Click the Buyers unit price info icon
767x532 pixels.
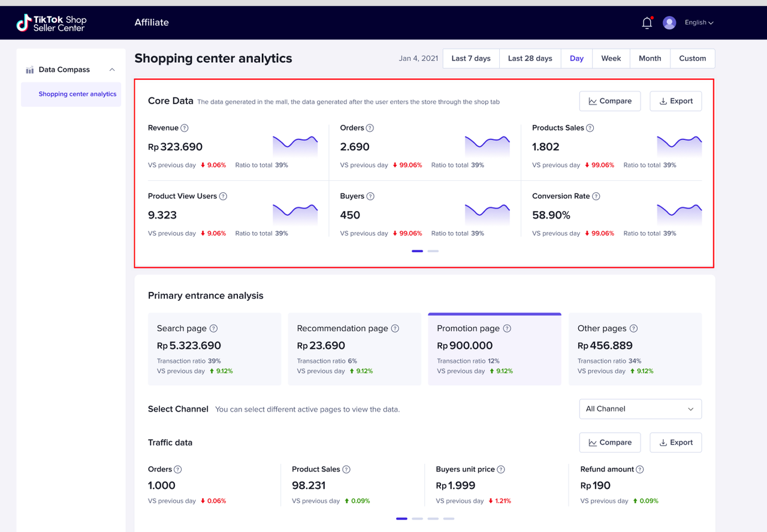[501, 470]
